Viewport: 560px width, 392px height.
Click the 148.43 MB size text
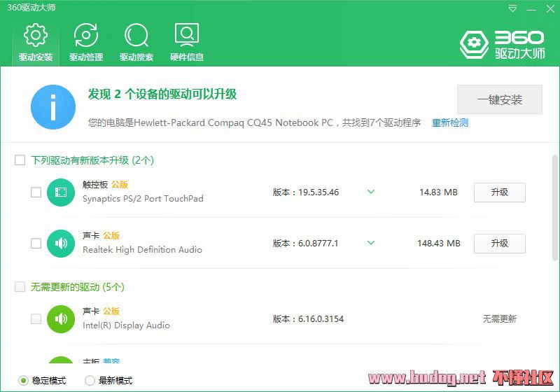(x=439, y=244)
